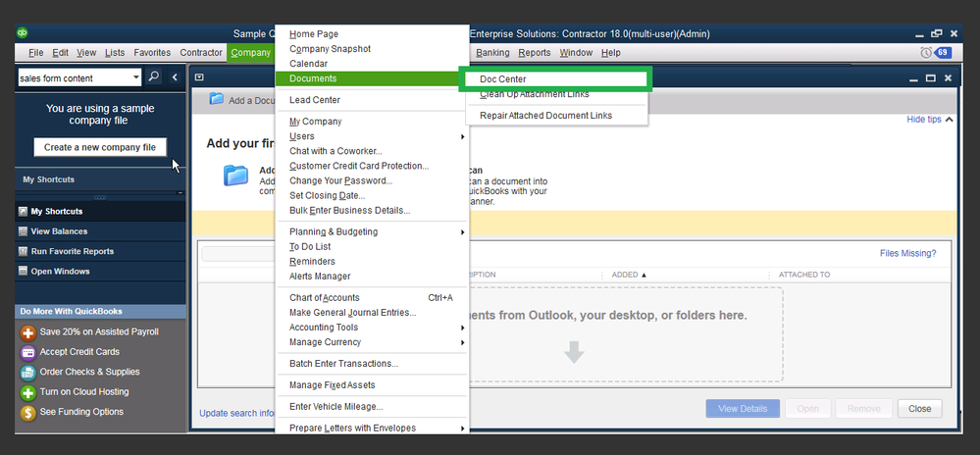Click Create a new company file button

coord(100,147)
